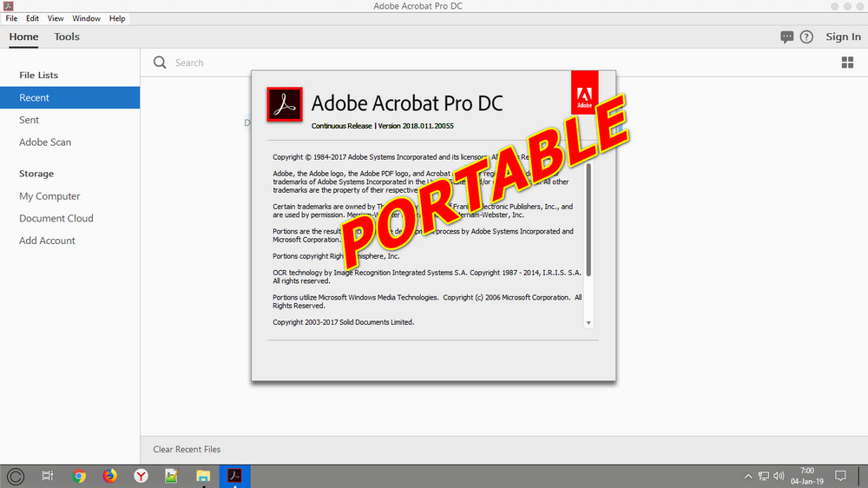Image resolution: width=868 pixels, height=488 pixels.
Task: Open the clock and date
Action: click(x=807, y=476)
